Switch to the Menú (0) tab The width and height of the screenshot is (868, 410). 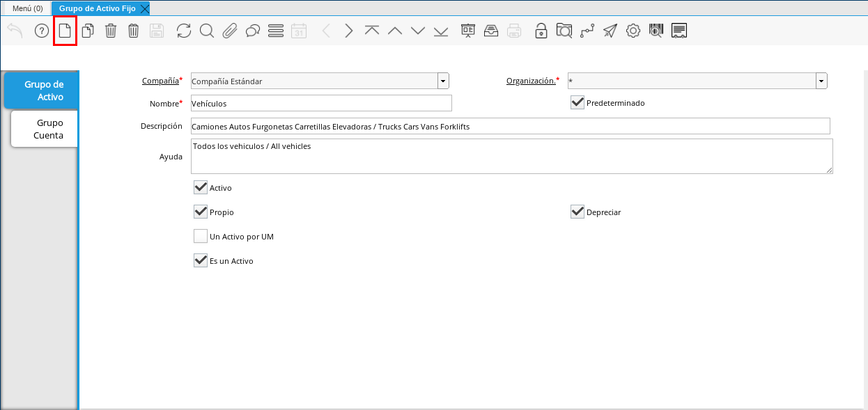point(27,8)
